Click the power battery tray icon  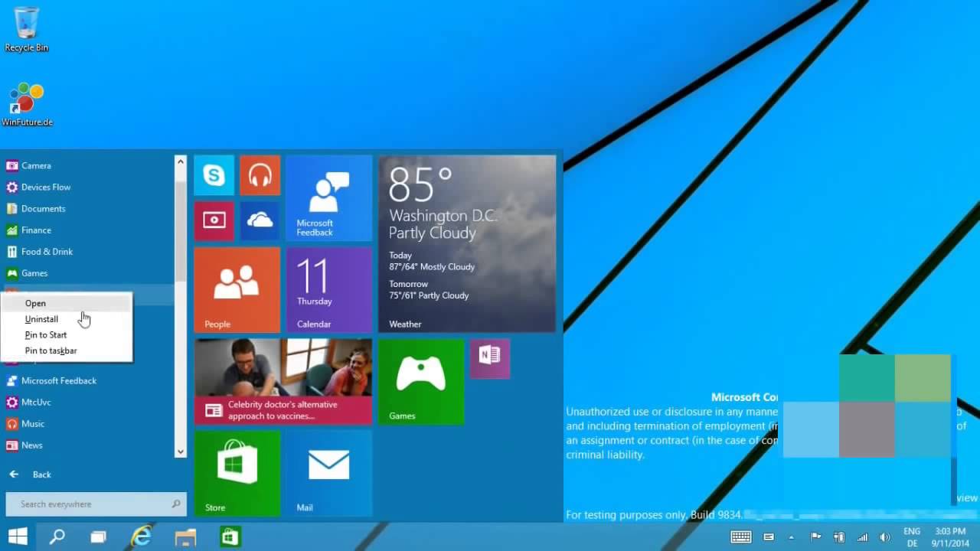coord(839,537)
